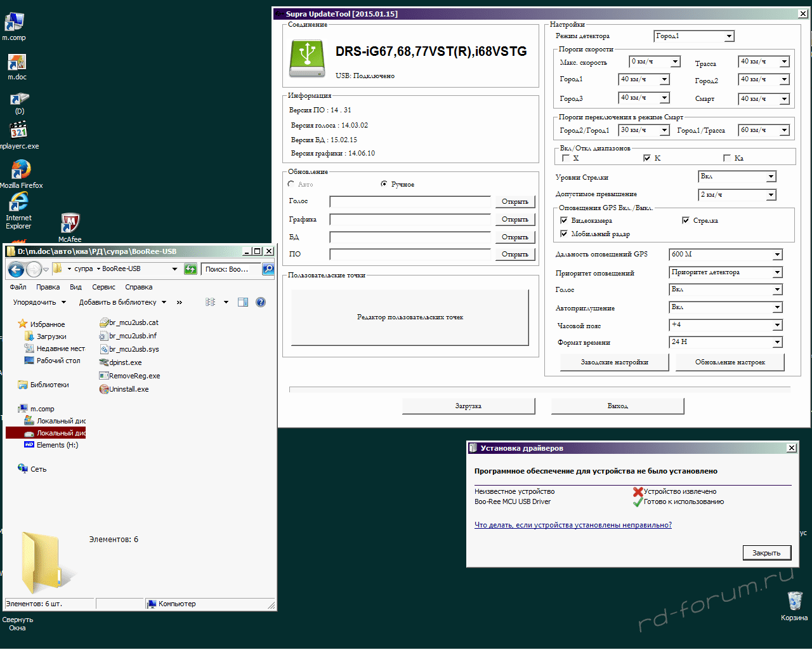The height and width of the screenshot is (650, 812).
Task: Click the ПО file path field
Action: pyautogui.click(x=410, y=255)
